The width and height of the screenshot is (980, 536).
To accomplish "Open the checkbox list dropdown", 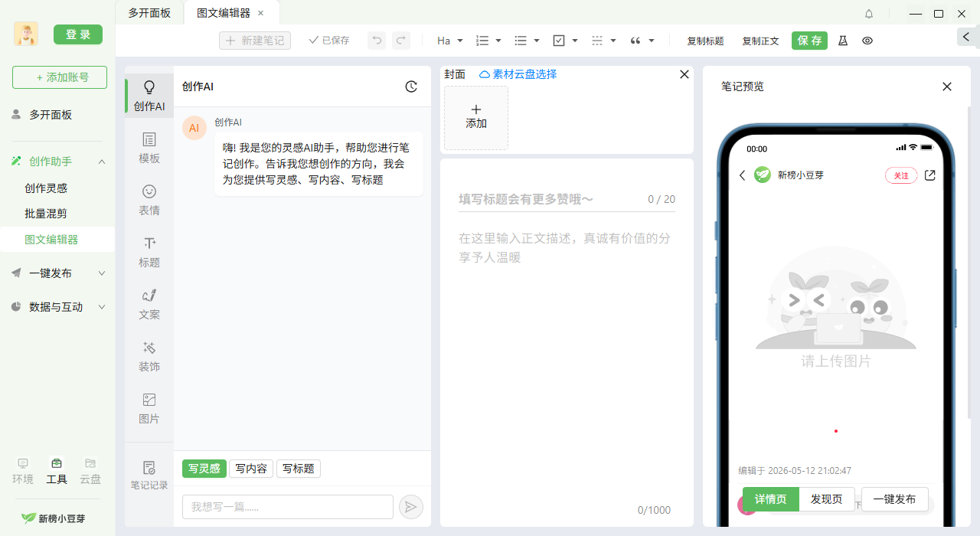I will click(x=565, y=41).
